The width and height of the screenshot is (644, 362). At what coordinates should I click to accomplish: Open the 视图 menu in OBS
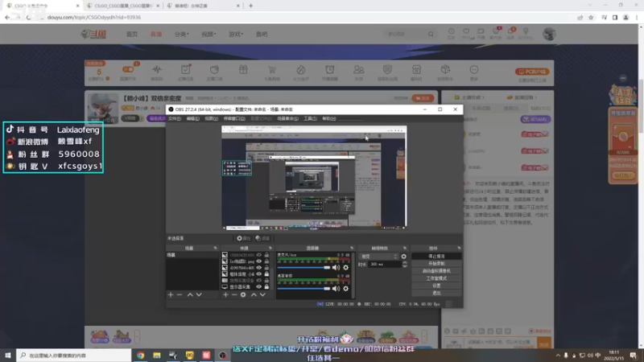pos(212,118)
